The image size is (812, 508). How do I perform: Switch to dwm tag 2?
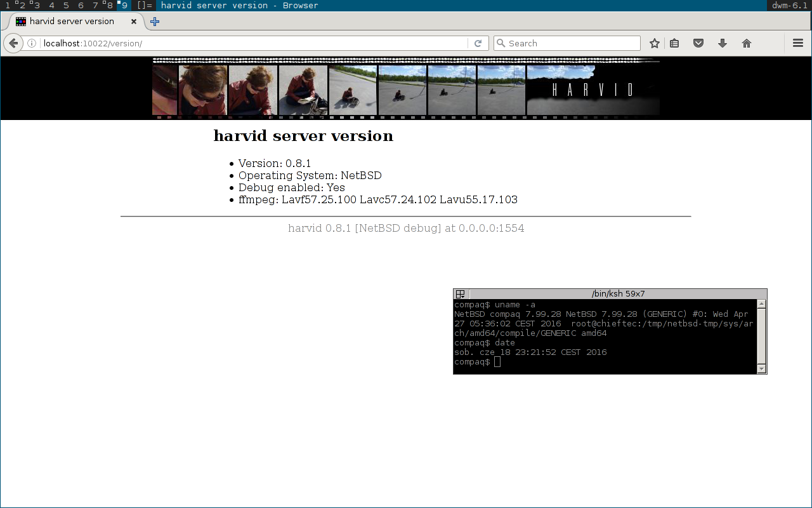pos(22,5)
